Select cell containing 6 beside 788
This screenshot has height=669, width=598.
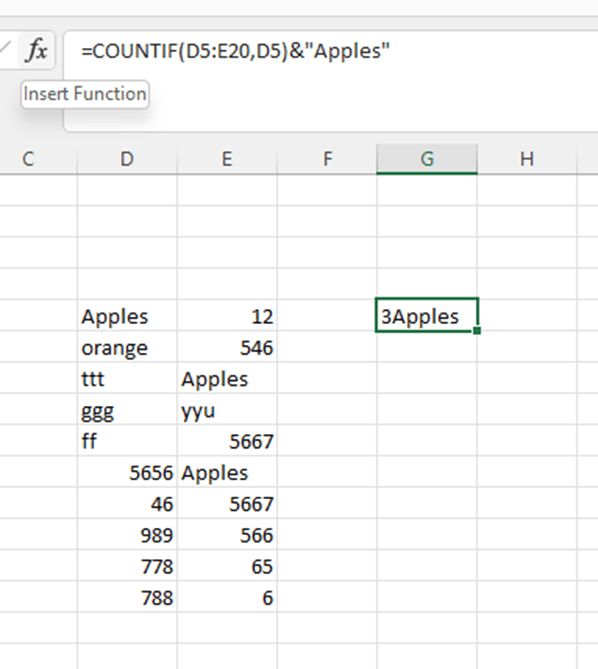227,596
